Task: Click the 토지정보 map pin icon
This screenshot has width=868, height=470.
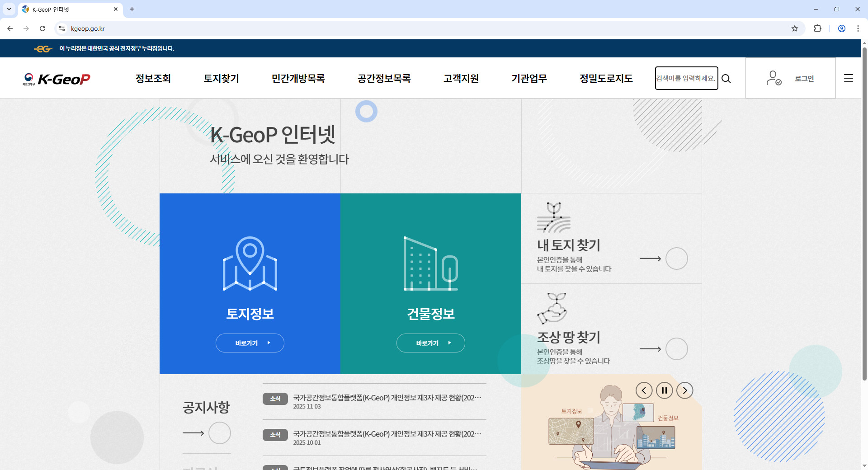Action: (250, 263)
